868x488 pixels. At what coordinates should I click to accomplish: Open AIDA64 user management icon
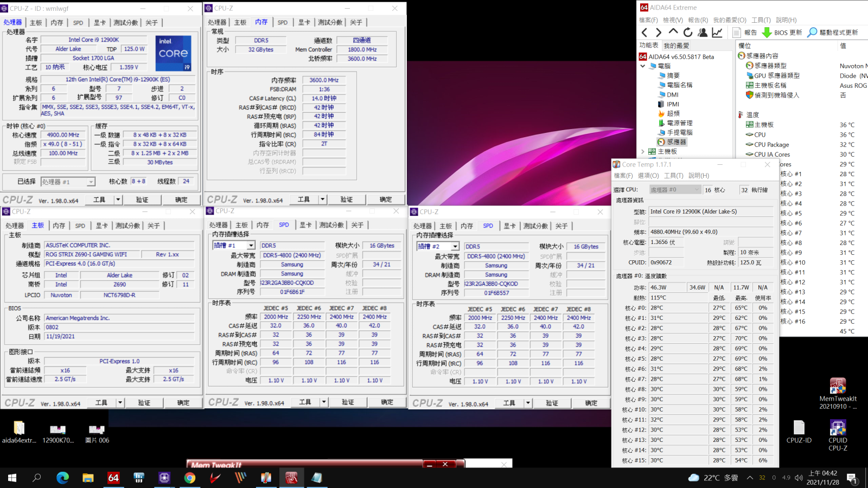coord(703,33)
